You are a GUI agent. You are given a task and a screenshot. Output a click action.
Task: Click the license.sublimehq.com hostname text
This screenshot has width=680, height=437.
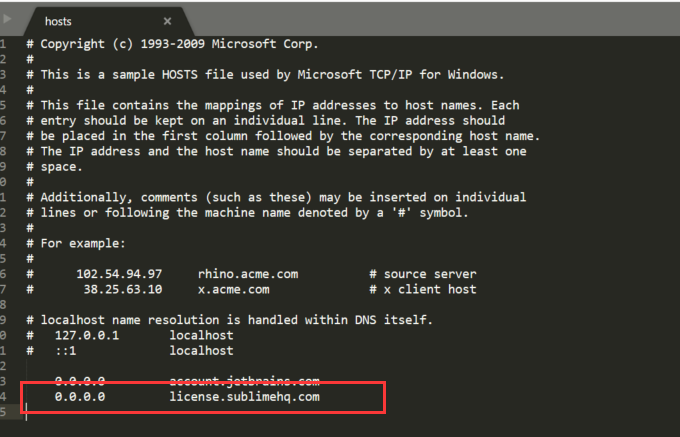244,397
